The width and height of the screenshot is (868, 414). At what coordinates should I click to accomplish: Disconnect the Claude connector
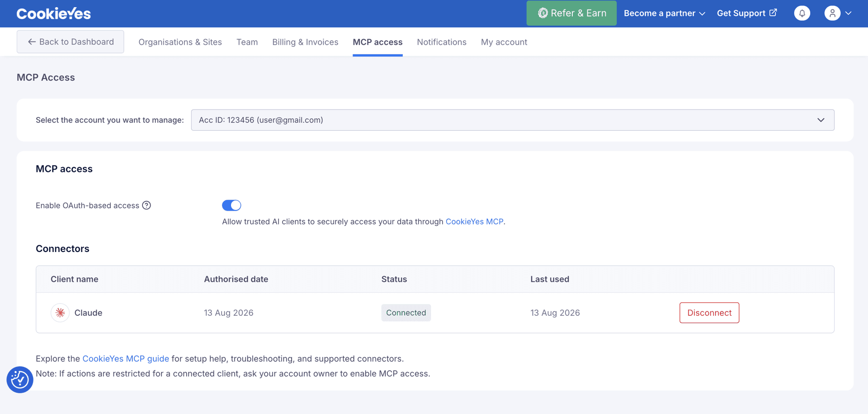(x=709, y=313)
